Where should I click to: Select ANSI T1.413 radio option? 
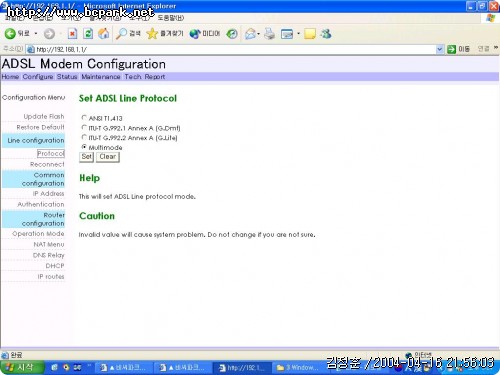click(x=84, y=118)
